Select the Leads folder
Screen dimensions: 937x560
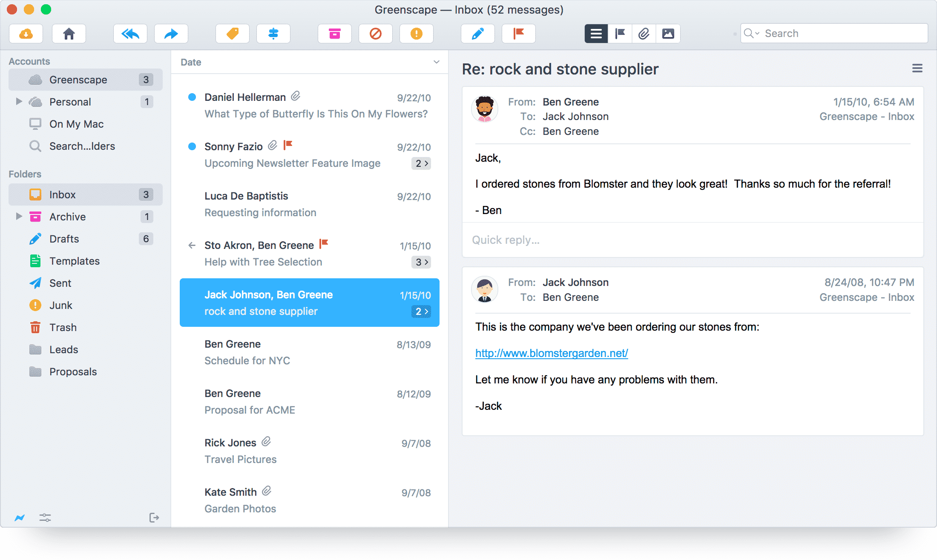click(x=65, y=349)
